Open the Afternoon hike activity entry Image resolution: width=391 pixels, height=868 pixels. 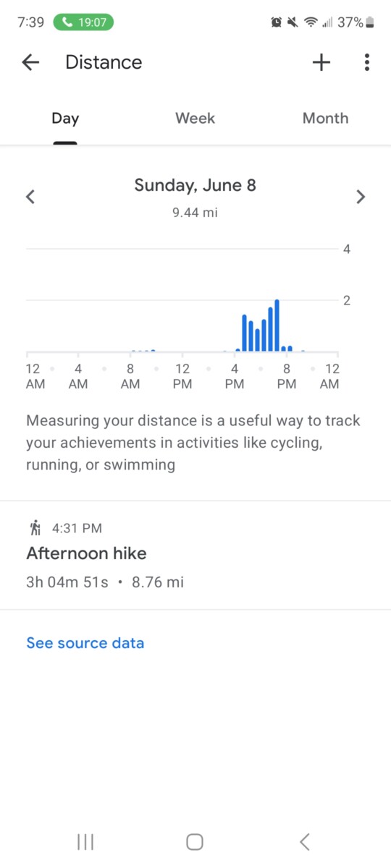(x=195, y=555)
